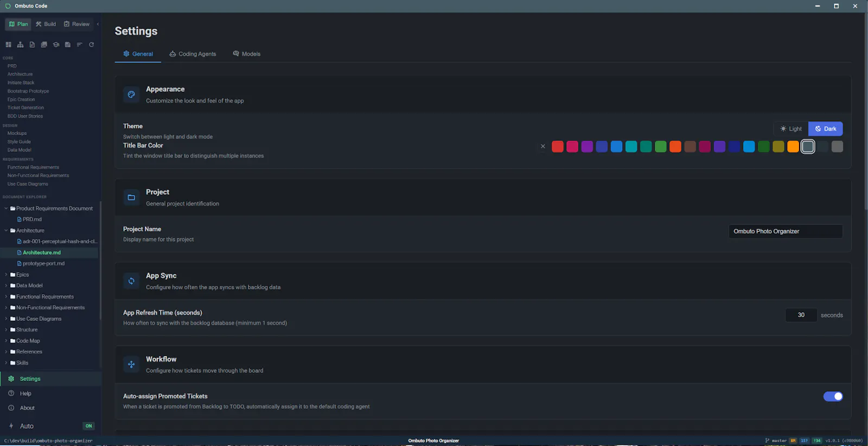Refresh using the circular arrow icon
This screenshot has width=868, height=446.
[92, 44]
